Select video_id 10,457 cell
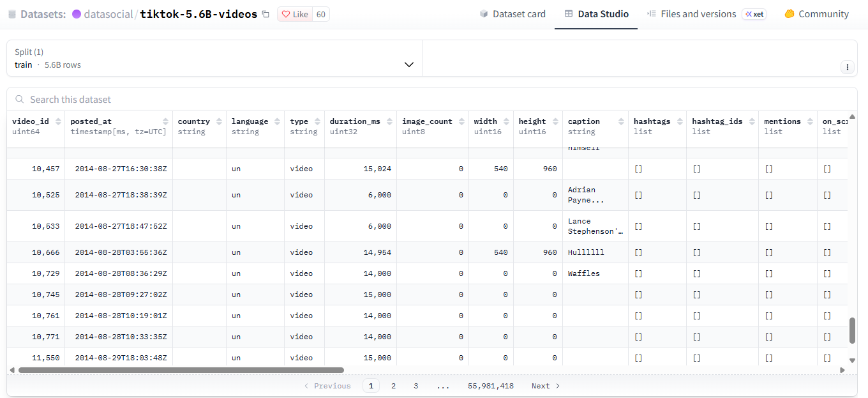The height and width of the screenshot is (398, 868). click(x=36, y=169)
